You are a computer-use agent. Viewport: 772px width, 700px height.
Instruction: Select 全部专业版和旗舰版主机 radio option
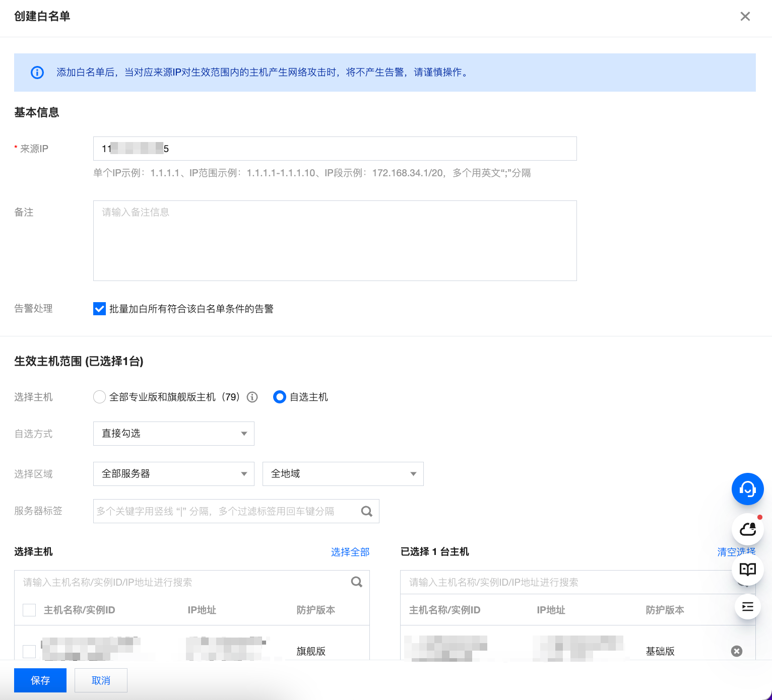[100, 397]
